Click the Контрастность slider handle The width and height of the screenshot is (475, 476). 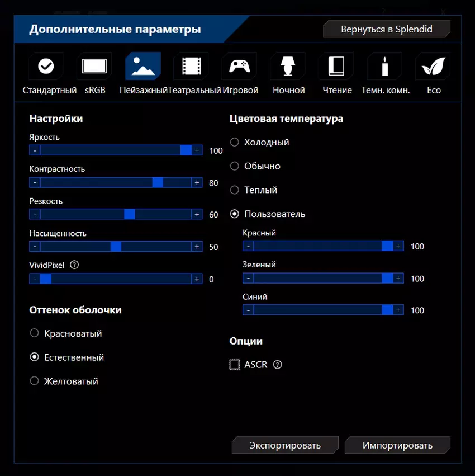click(158, 182)
